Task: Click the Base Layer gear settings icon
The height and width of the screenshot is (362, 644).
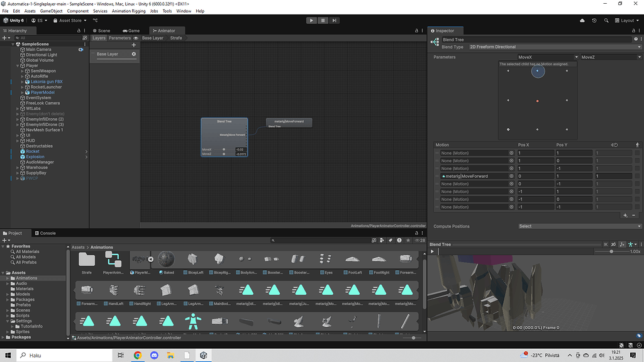Action: (134, 54)
